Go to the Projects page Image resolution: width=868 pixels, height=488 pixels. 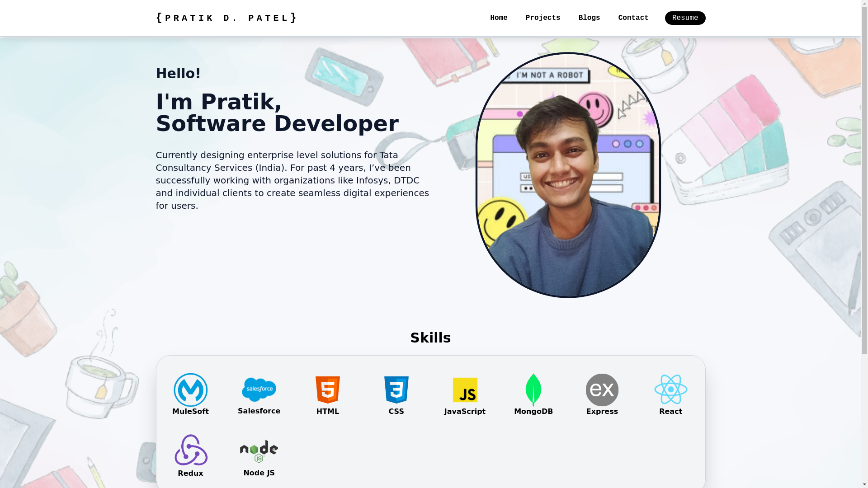pos(543,18)
